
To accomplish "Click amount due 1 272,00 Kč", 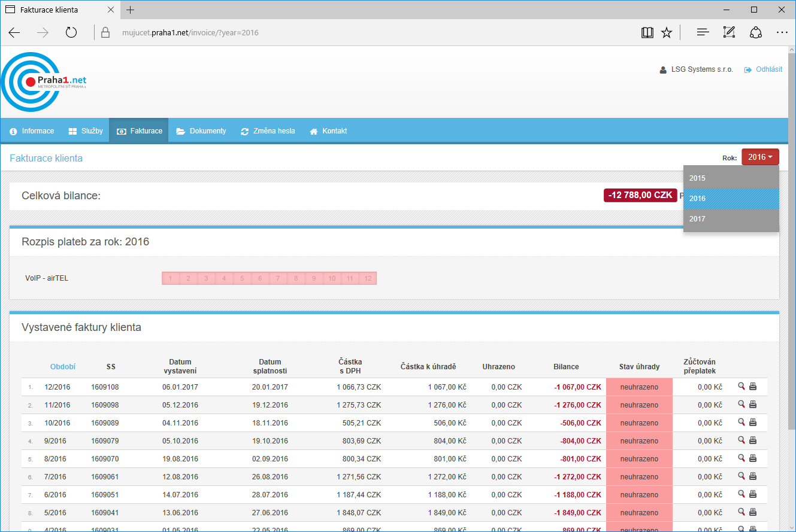I will tap(447, 477).
